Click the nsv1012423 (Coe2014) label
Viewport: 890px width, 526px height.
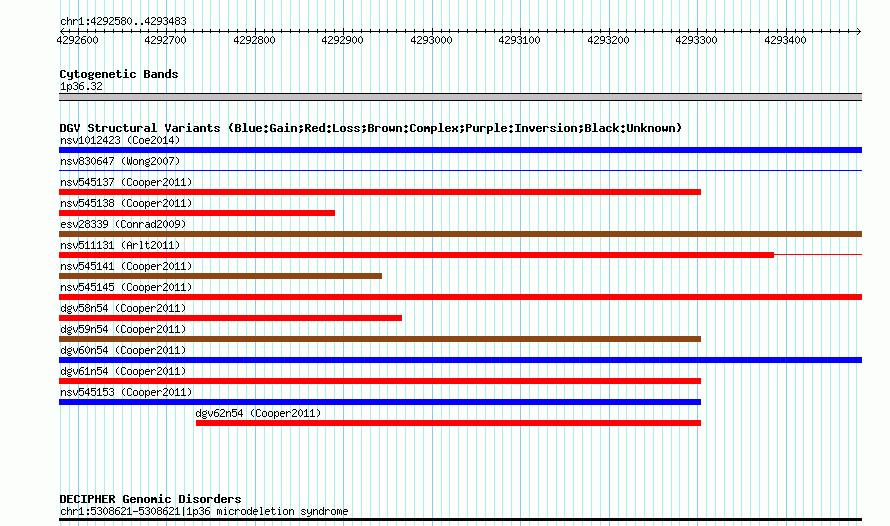[120, 140]
